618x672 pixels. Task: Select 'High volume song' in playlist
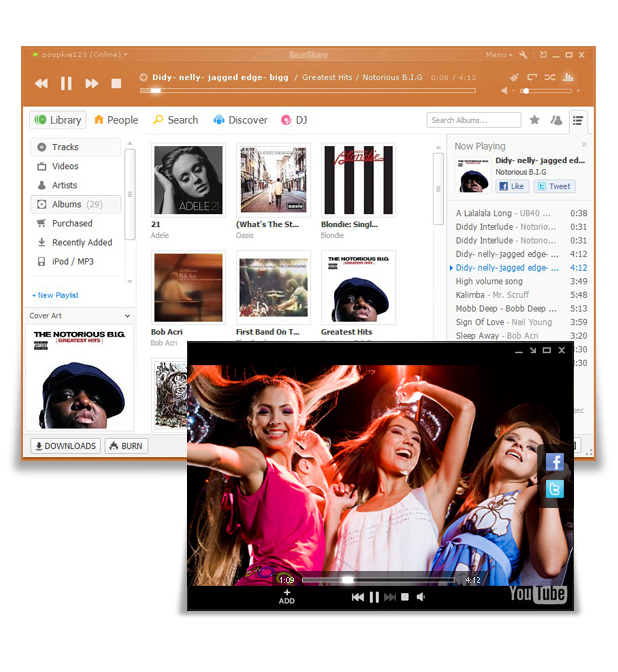tap(521, 281)
